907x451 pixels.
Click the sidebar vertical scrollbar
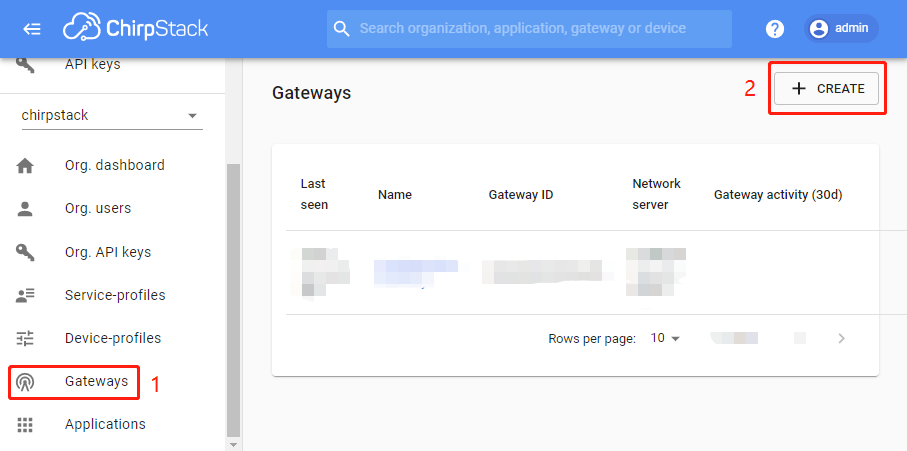pyautogui.click(x=233, y=300)
